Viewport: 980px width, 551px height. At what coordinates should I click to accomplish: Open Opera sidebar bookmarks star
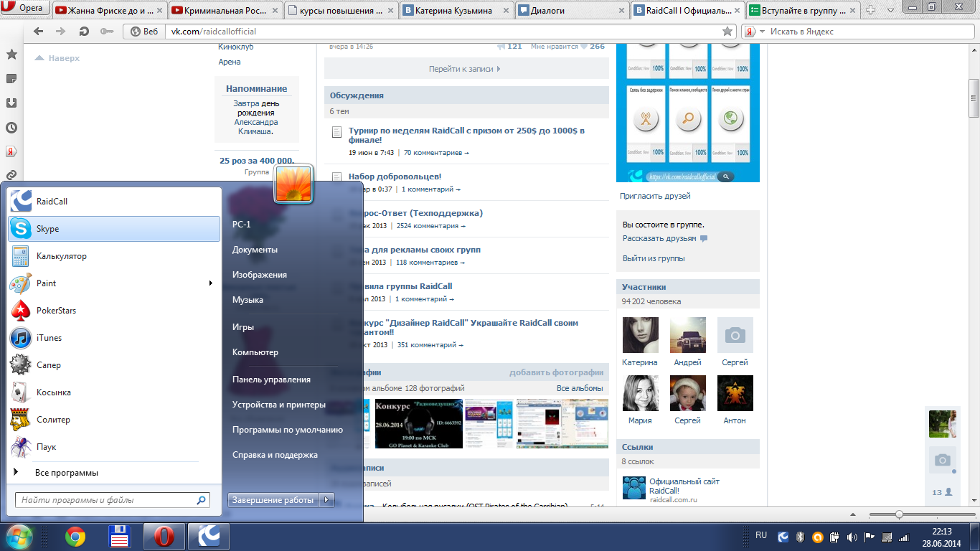pos(11,55)
